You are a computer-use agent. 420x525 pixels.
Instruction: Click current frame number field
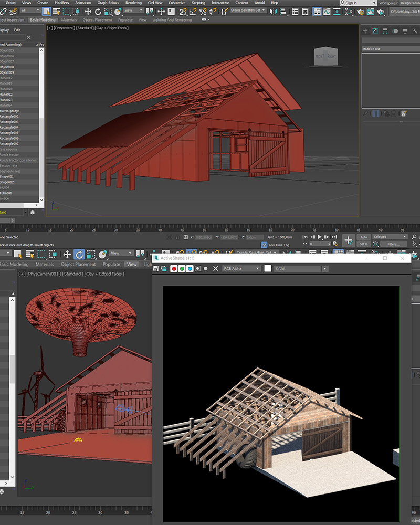(x=320, y=244)
